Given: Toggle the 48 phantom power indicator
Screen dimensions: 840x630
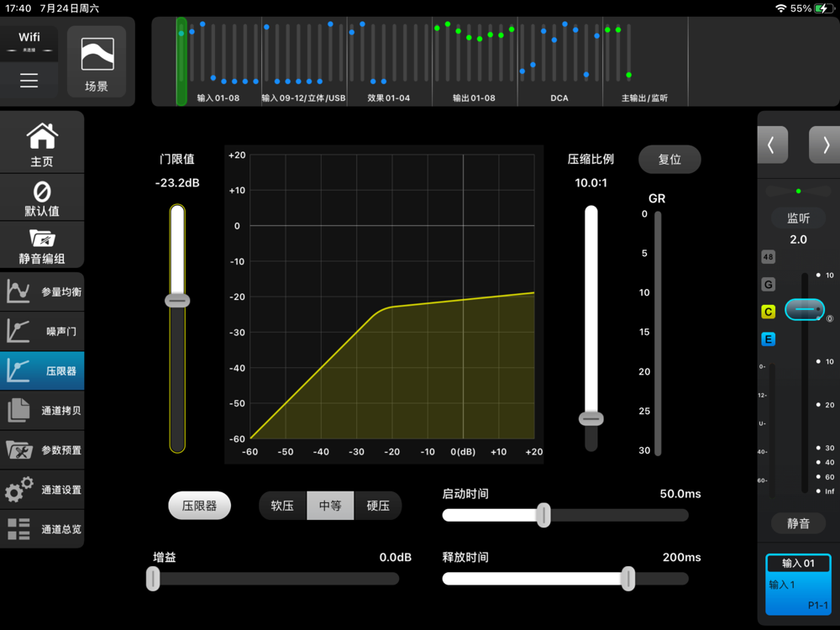Looking at the screenshot, I should coord(768,257).
